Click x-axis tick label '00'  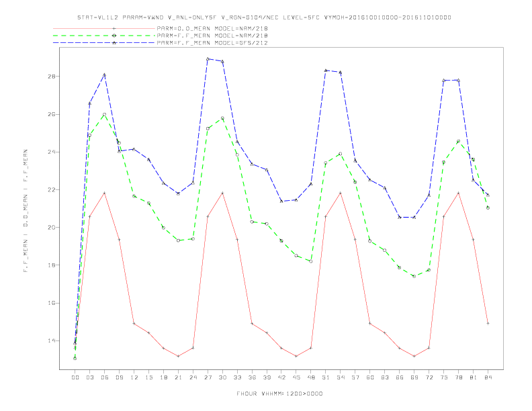point(75,377)
